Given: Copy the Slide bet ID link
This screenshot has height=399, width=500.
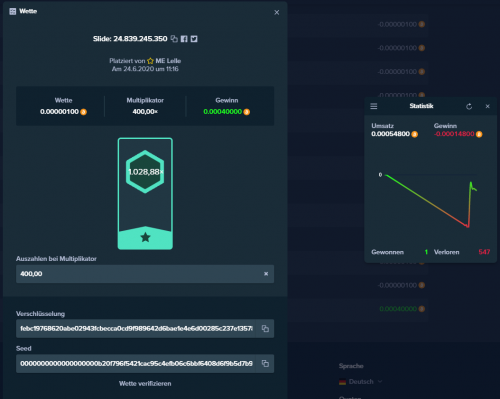Looking at the screenshot, I should coord(174,39).
